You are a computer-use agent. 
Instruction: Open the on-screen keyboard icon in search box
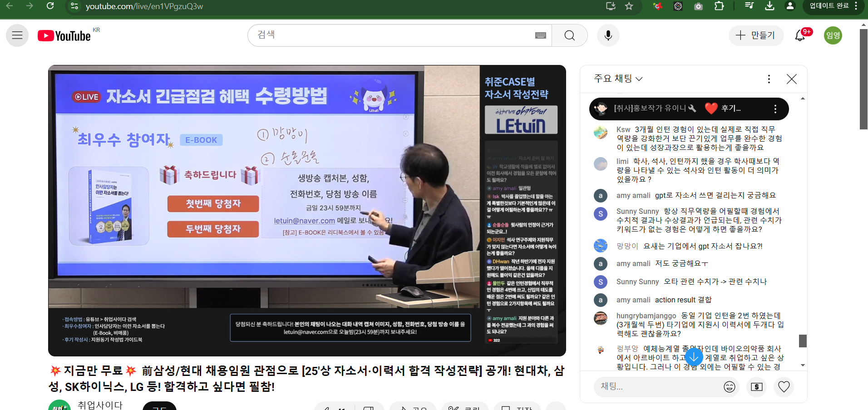click(x=540, y=35)
